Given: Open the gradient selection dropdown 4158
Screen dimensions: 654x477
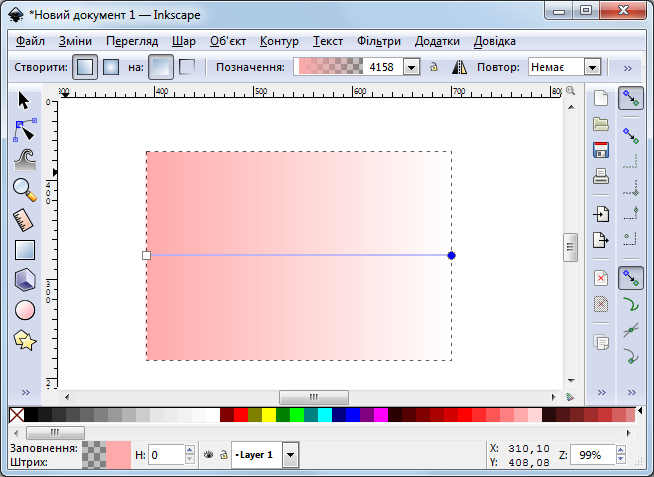Looking at the screenshot, I should [x=411, y=67].
